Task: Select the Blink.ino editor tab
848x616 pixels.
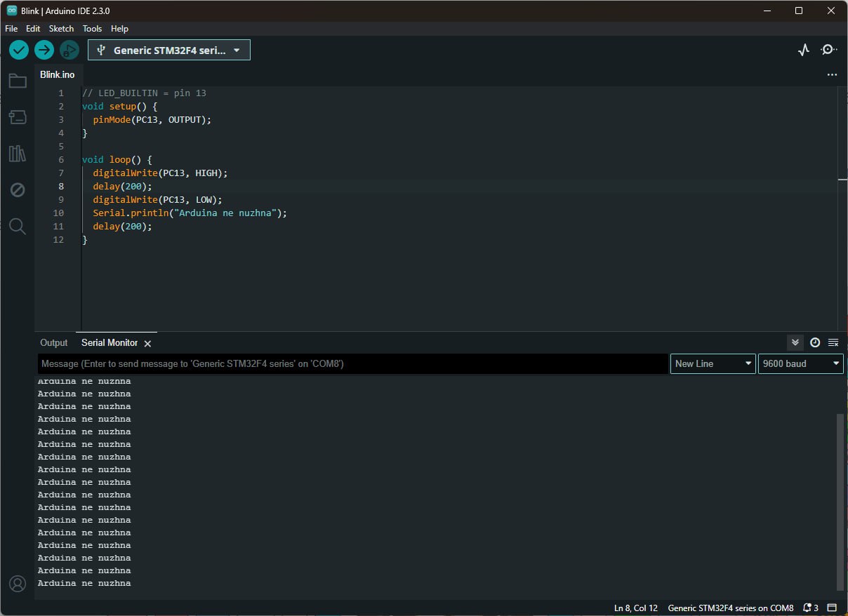Action: pyautogui.click(x=58, y=74)
